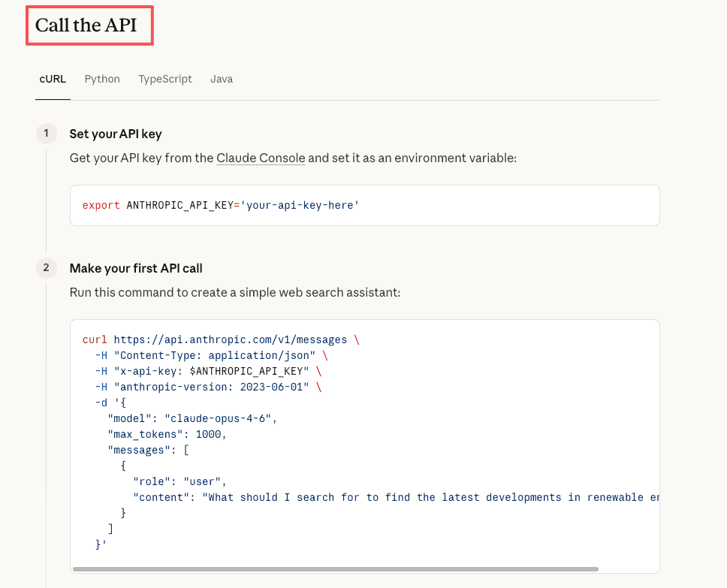Switch to the Java tab
The width and height of the screenshot is (727, 588).
222,79
